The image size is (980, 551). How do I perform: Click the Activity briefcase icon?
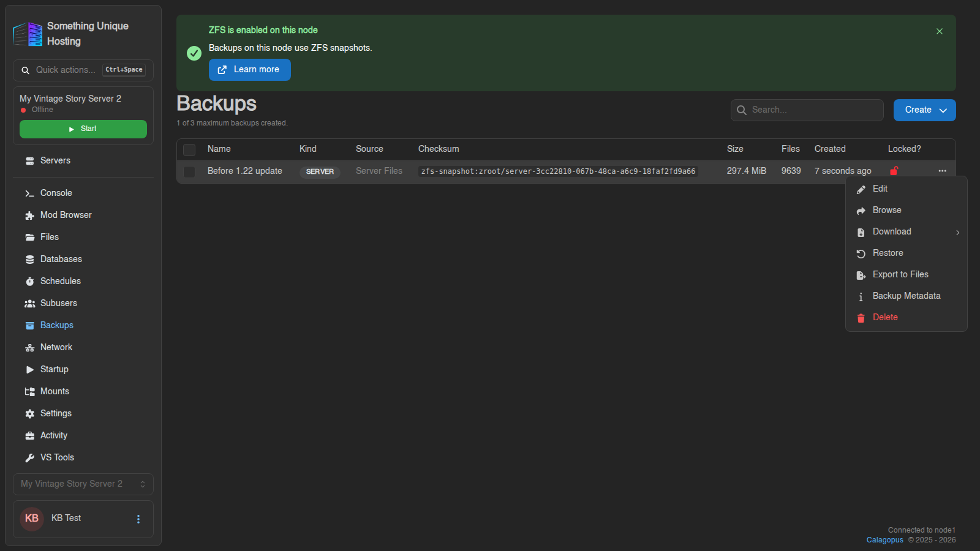(29, 436)
